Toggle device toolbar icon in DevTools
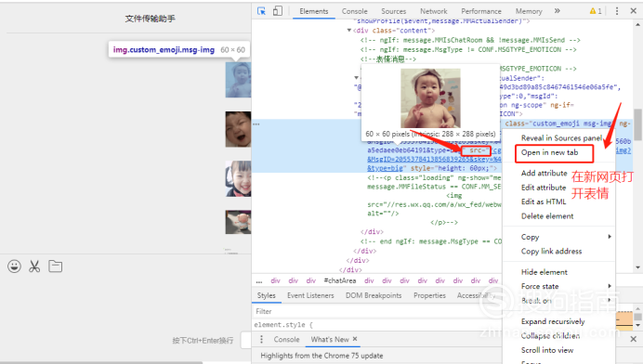 coord(278,11)
